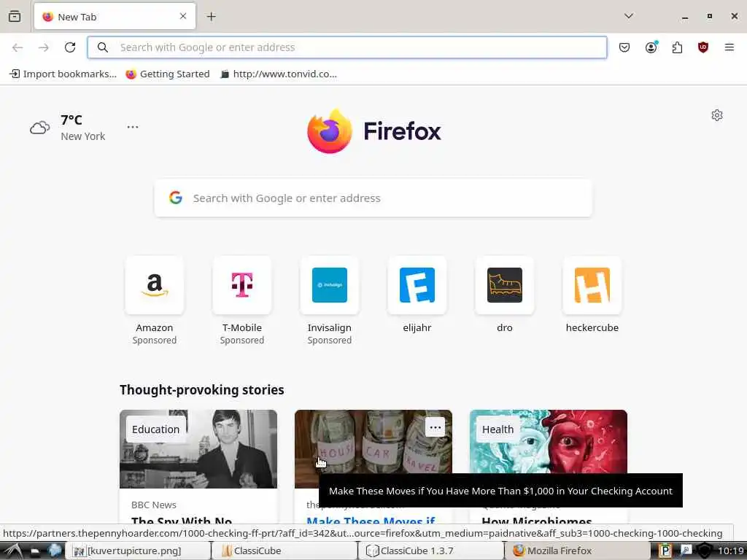747x560 pixels.
Task: Click the dark shield tray icon
Action: coord(705,551)
